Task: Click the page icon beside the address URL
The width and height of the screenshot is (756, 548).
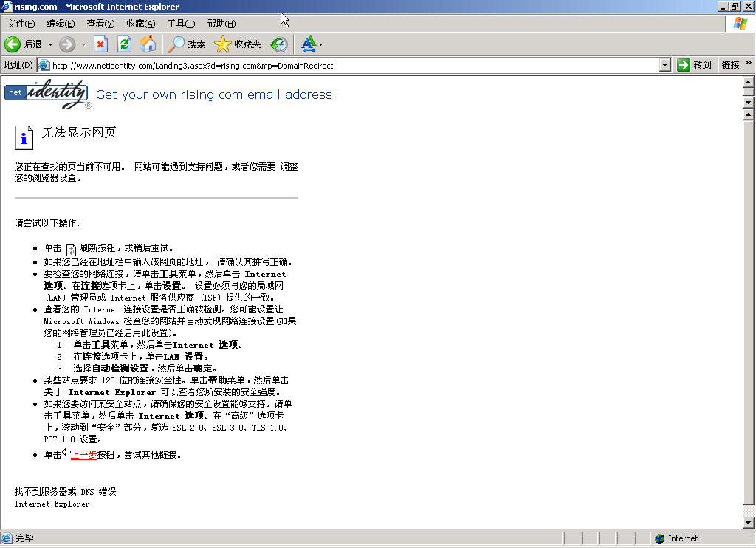Action: pos(44,65)
